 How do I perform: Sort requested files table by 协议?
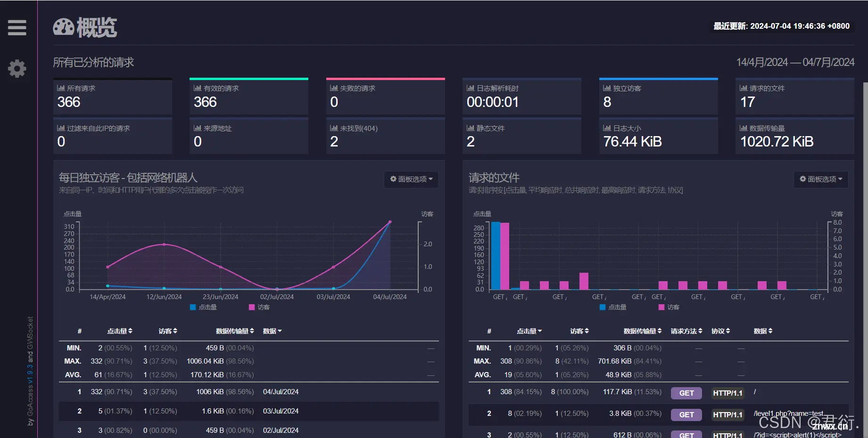[x=720, y=331]
